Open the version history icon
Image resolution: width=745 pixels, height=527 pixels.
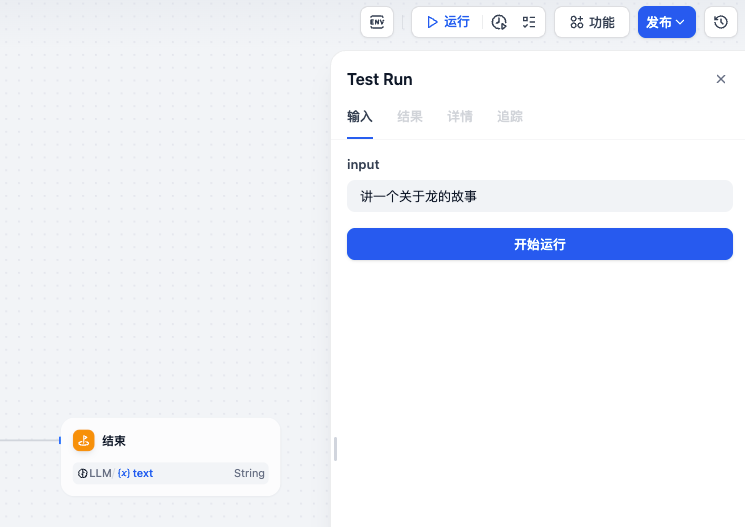pos(721,22)
